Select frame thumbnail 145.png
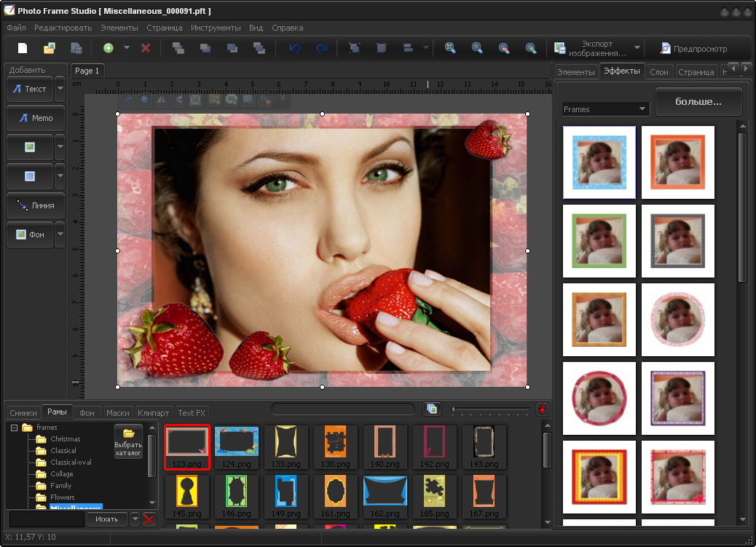This screenshot has height=547, width=756. pos(187,496)
